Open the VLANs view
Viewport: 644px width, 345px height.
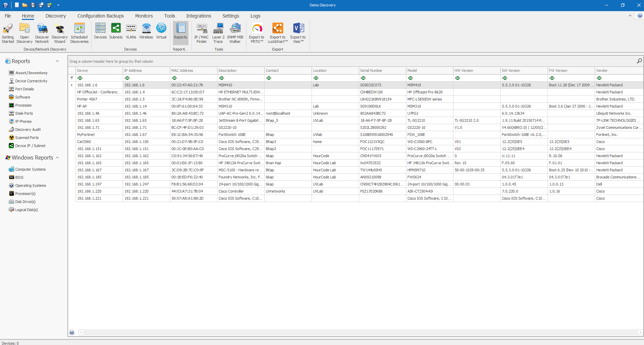tap(131, 31)
